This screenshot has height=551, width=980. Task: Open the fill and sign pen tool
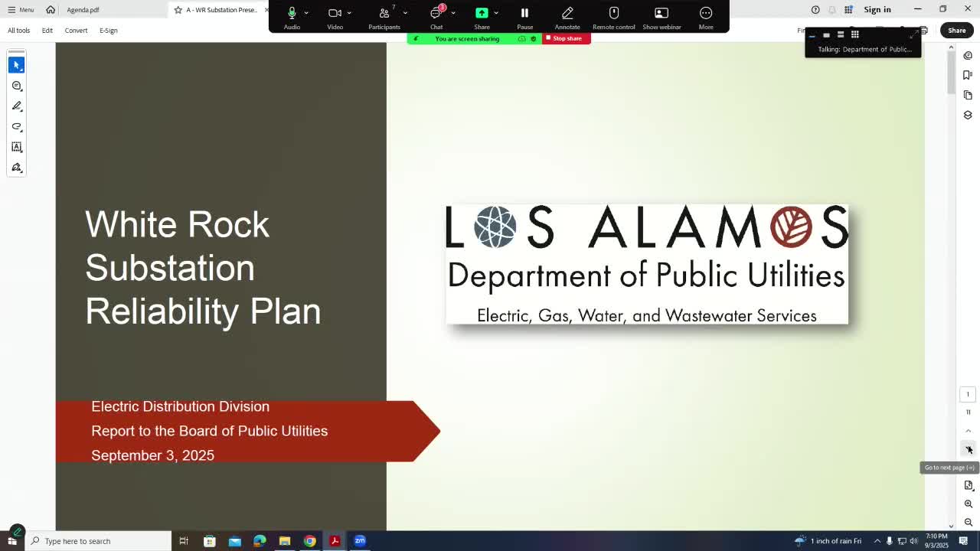17,168
